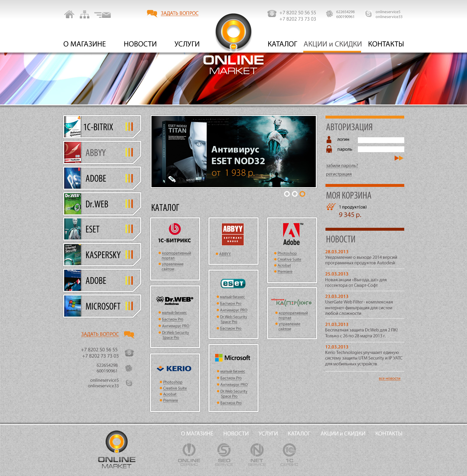Viewport: 467px width, 476px height.
Task: Click footer КОНТАКТЫ link
Action: [389, 434]
